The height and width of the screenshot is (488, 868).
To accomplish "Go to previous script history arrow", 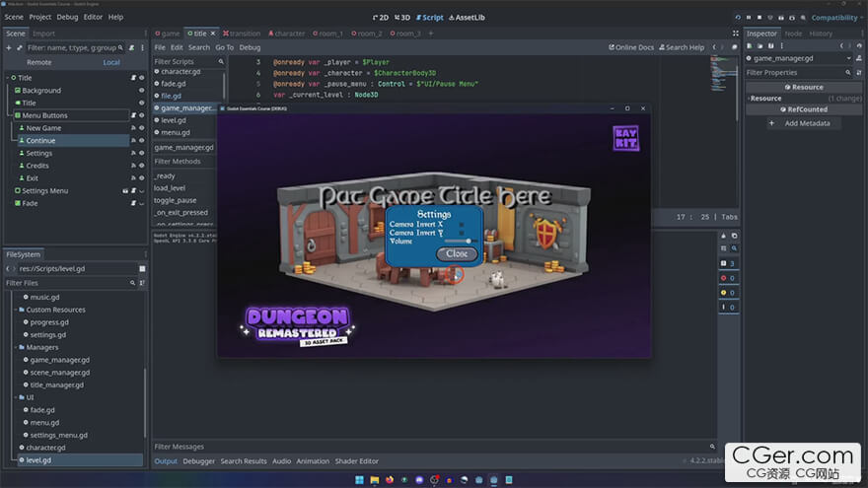I will 714,47.
